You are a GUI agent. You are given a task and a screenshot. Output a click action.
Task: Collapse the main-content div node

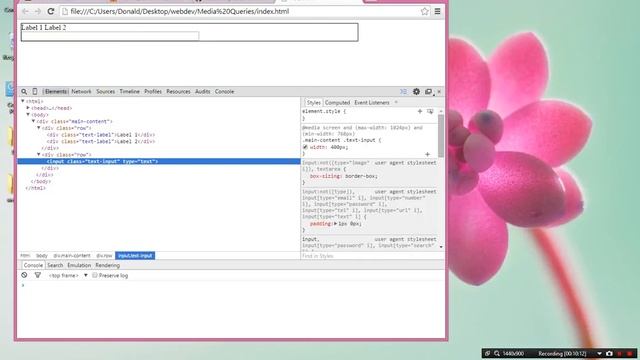pos(33,121)
